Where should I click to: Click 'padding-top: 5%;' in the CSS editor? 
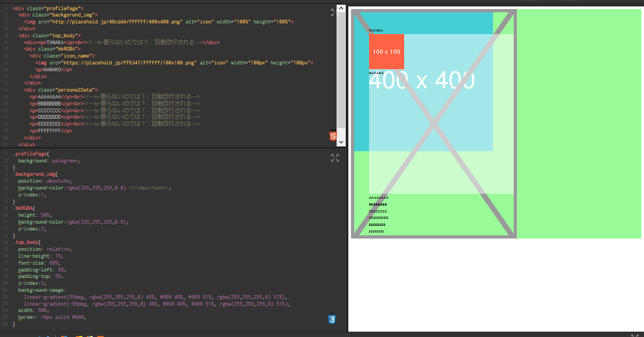click(x=40, y=276)
